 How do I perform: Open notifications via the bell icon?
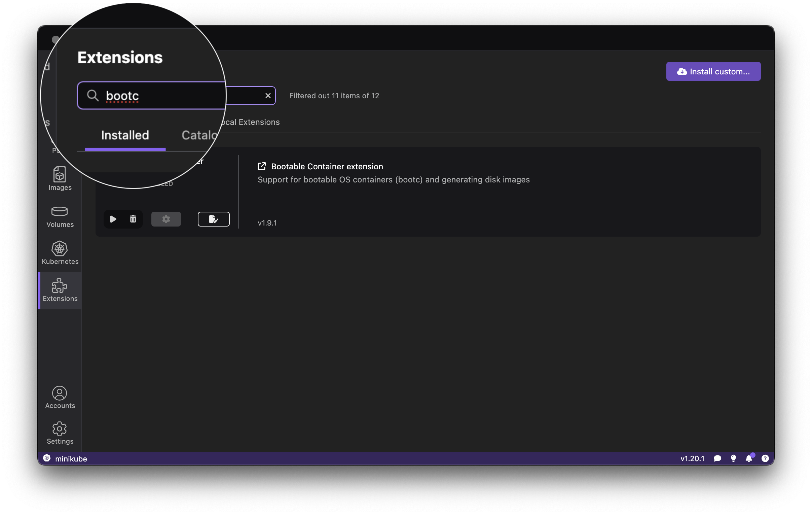point(749,458)
